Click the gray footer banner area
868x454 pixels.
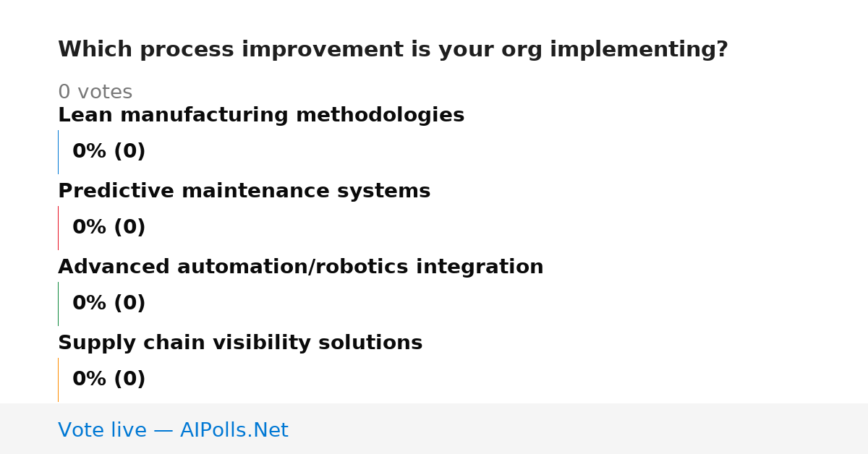pyautogui.click(x=434, y=429)
